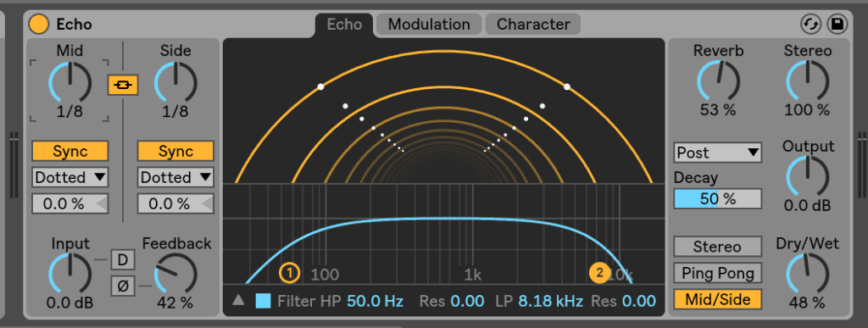Disable the Mid channel Sync button
This screenshot has width=868, height=328.
pos(70,151)
